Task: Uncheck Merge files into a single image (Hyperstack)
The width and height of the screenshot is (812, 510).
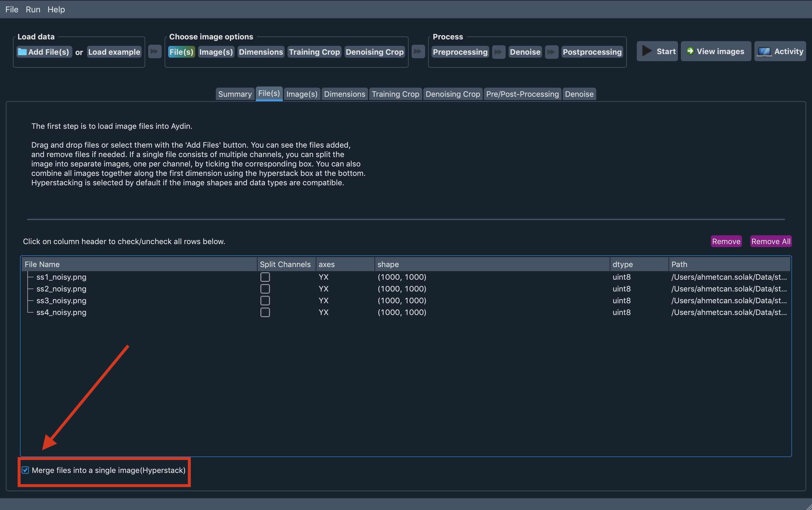Action: [x=25, y=470]
